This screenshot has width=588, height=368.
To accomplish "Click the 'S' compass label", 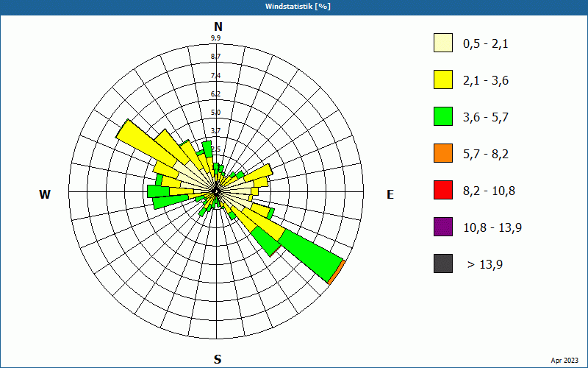I will click(218, 359).
